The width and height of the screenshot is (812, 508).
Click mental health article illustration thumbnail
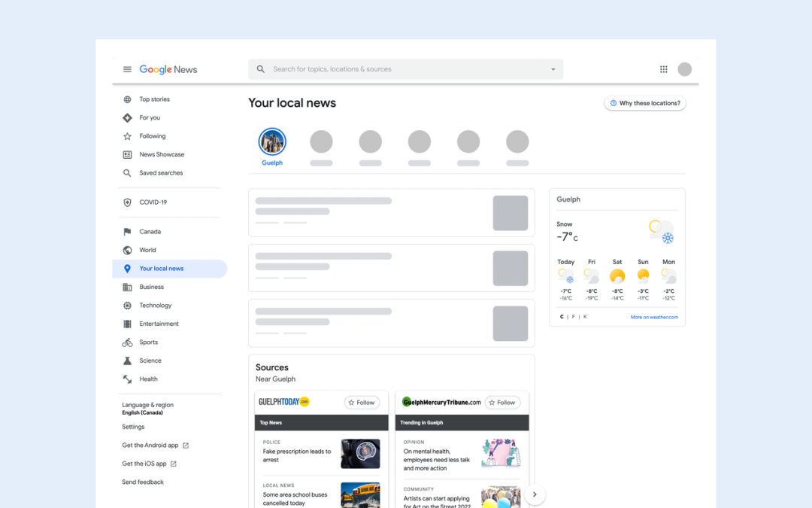click(501, 454)
